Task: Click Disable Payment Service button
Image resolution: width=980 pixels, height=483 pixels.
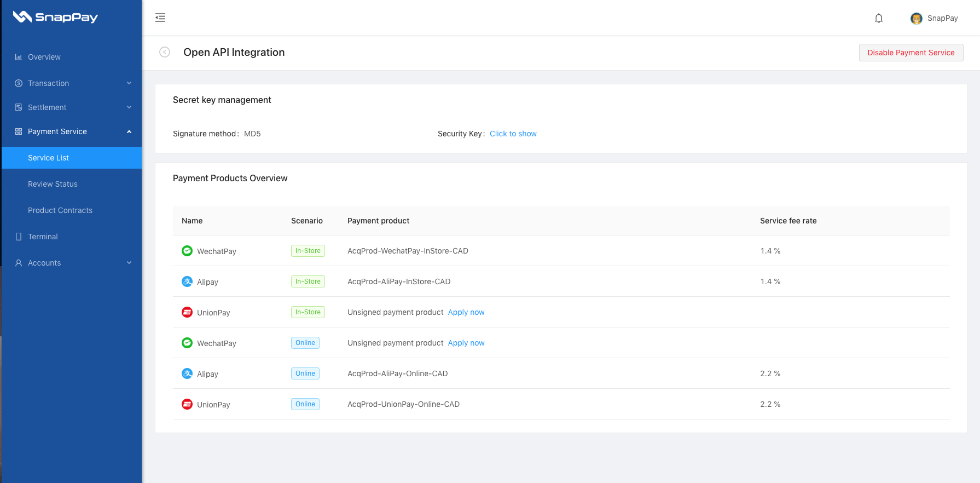Action: click(911, 53)
